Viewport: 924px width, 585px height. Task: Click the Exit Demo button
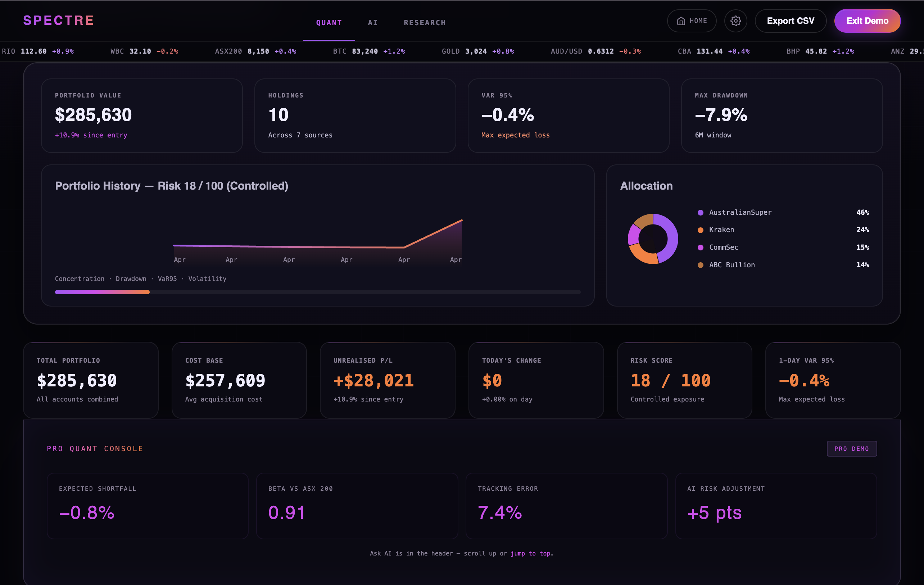click(x=867, y=21)
